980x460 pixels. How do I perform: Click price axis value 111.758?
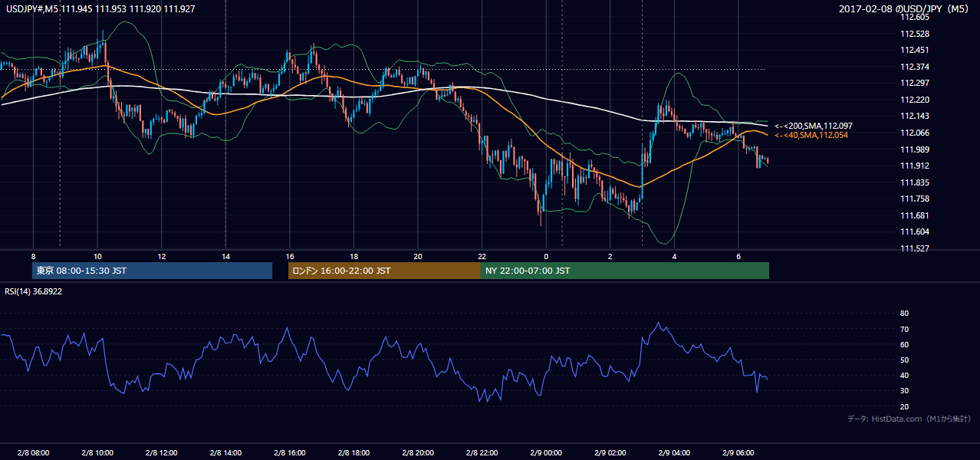click(913, 199)
